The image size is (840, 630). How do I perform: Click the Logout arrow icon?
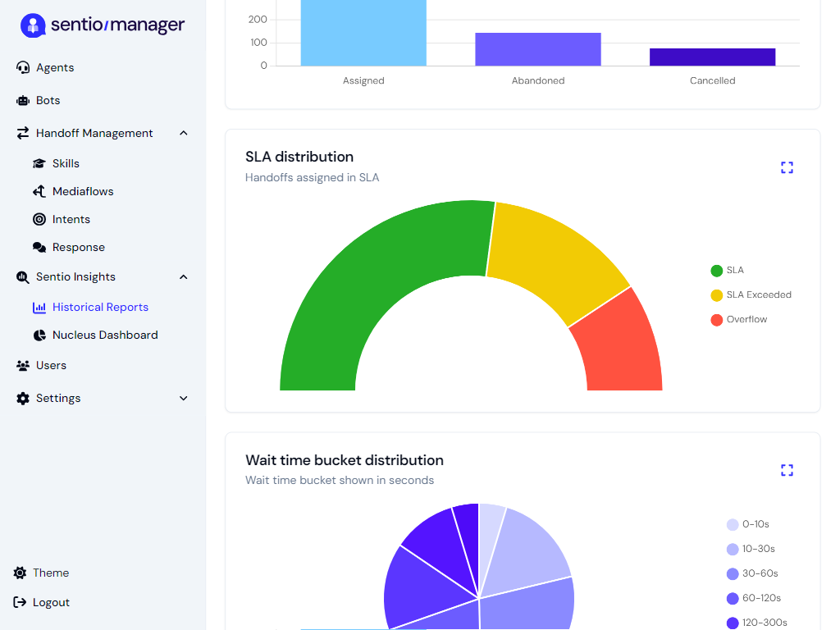(x=20, y=602)
